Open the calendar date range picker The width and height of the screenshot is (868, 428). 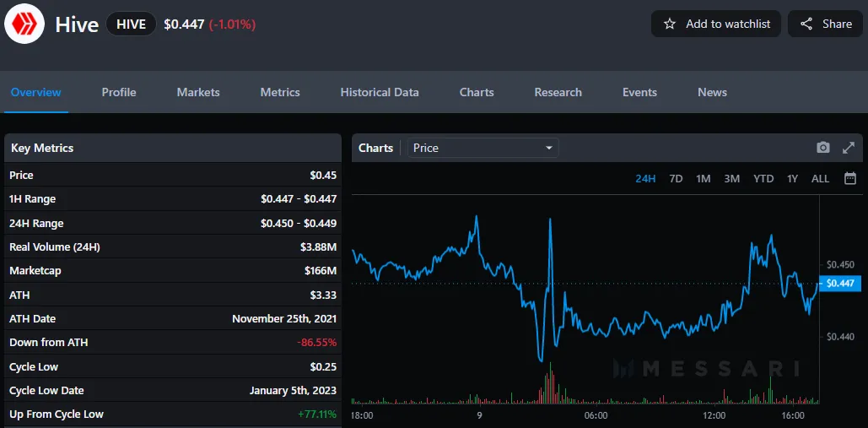pyautogui.click(x=850, y=178)
